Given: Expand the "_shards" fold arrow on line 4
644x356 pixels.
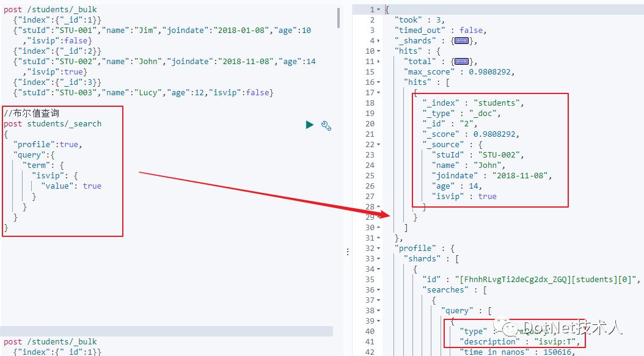Looking at the screenshot, I should pos(379,41).
